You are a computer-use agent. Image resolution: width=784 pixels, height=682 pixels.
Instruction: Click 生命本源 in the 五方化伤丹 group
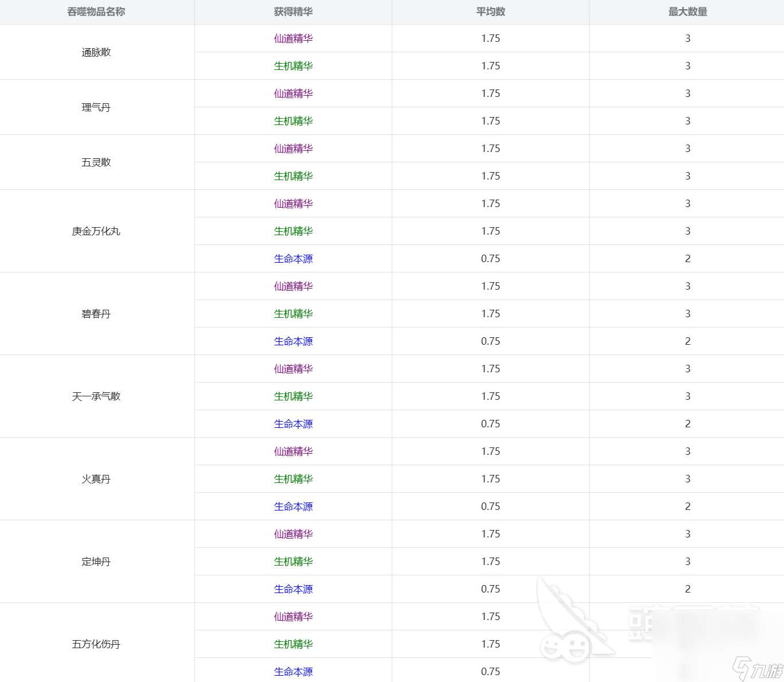click(293, 672)
